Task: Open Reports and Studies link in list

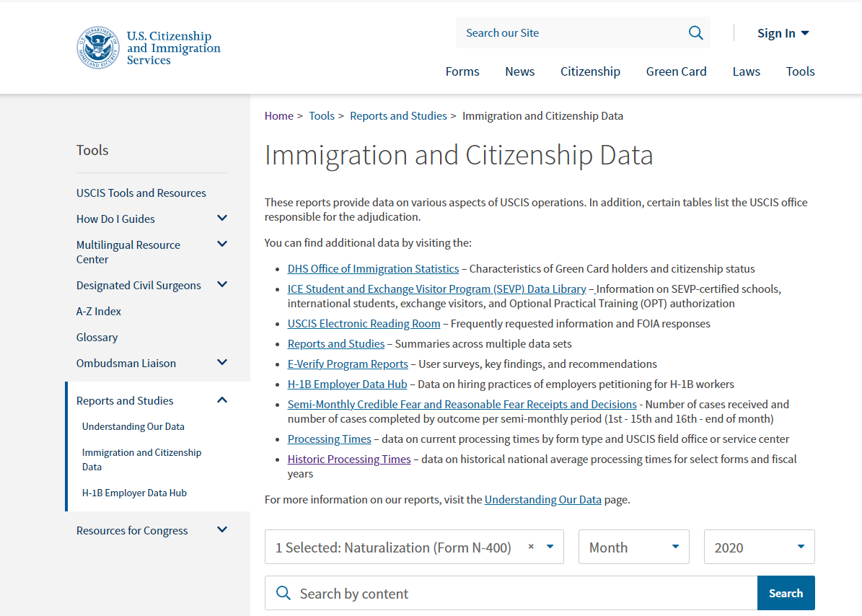Action: (x=336, y=344)
